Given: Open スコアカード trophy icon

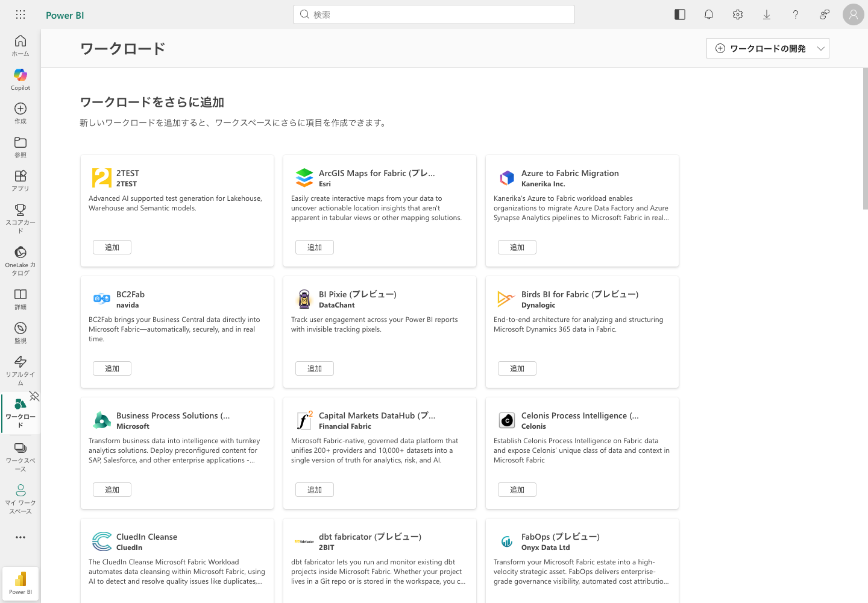Looking at the screenshot, I should point(20,210).
